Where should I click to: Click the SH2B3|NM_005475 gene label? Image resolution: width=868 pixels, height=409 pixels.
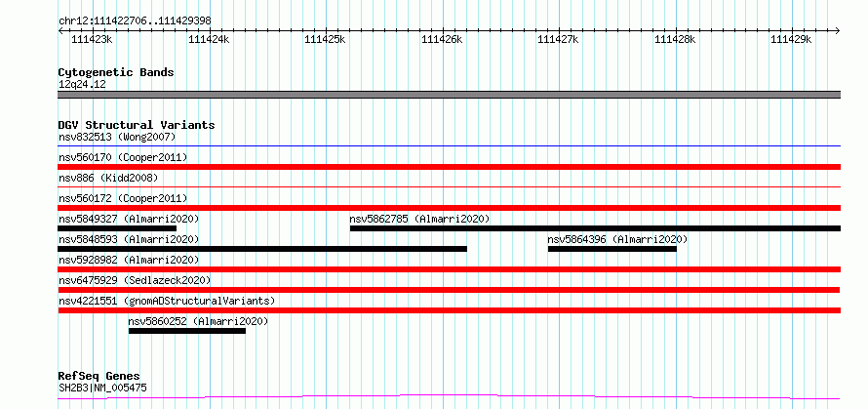[103, 388]
